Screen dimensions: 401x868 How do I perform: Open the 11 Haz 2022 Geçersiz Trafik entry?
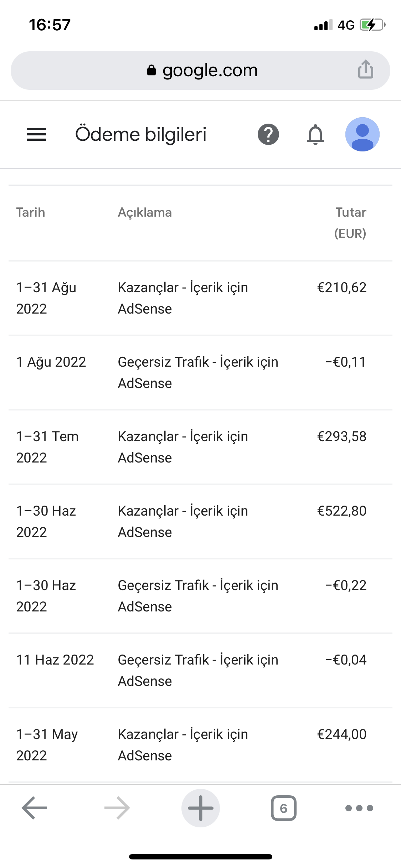pos(200,671)
